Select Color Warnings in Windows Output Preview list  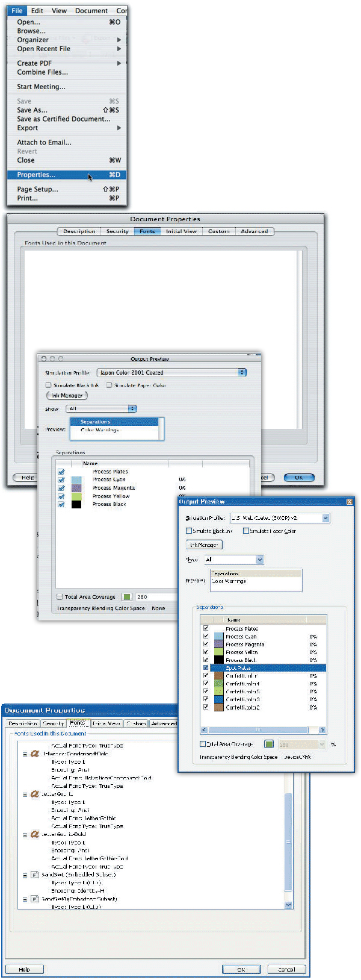256,581
